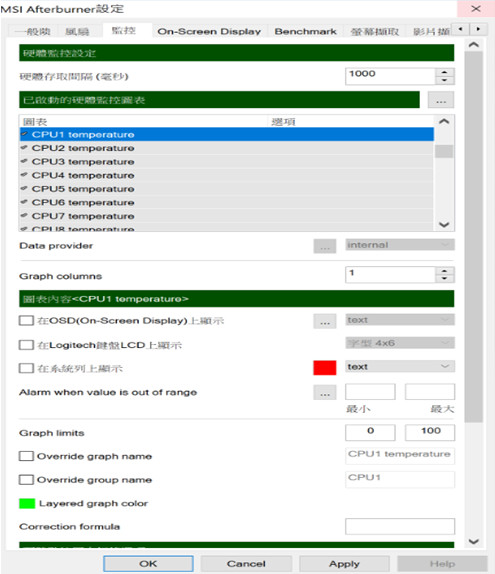Select CPU2 temperature row
This screenshot has height=574, width=495.
(x=227, y=148)
